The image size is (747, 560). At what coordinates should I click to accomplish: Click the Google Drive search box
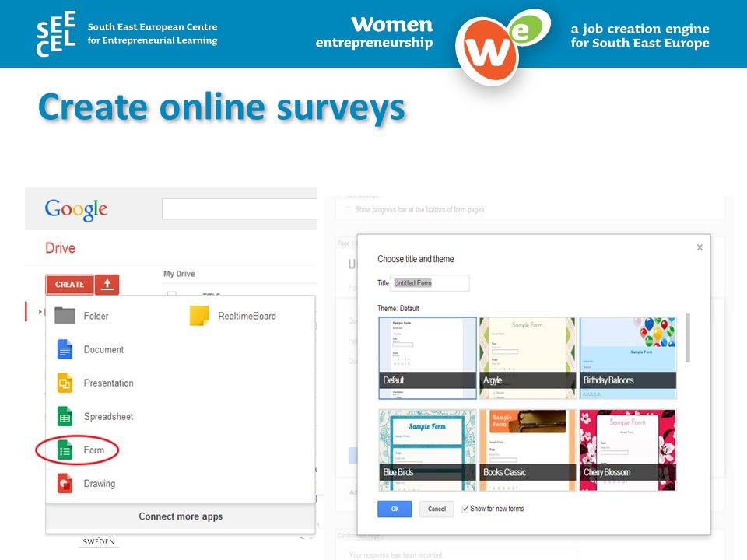240,209
